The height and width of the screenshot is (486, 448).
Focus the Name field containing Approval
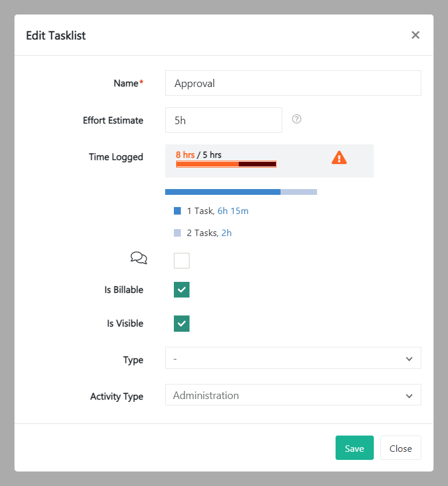pos(293,83)
